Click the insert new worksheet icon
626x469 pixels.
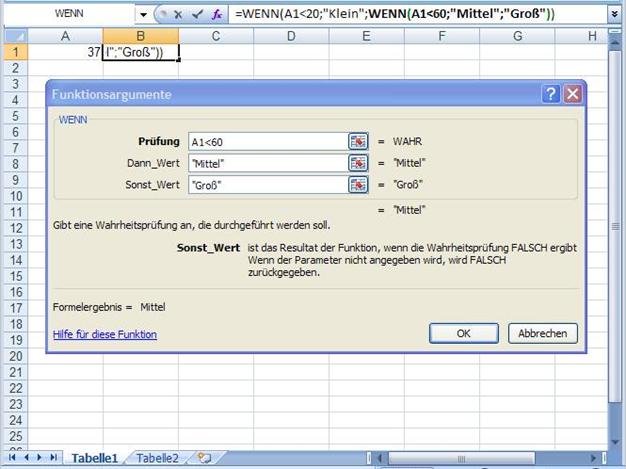205,458
